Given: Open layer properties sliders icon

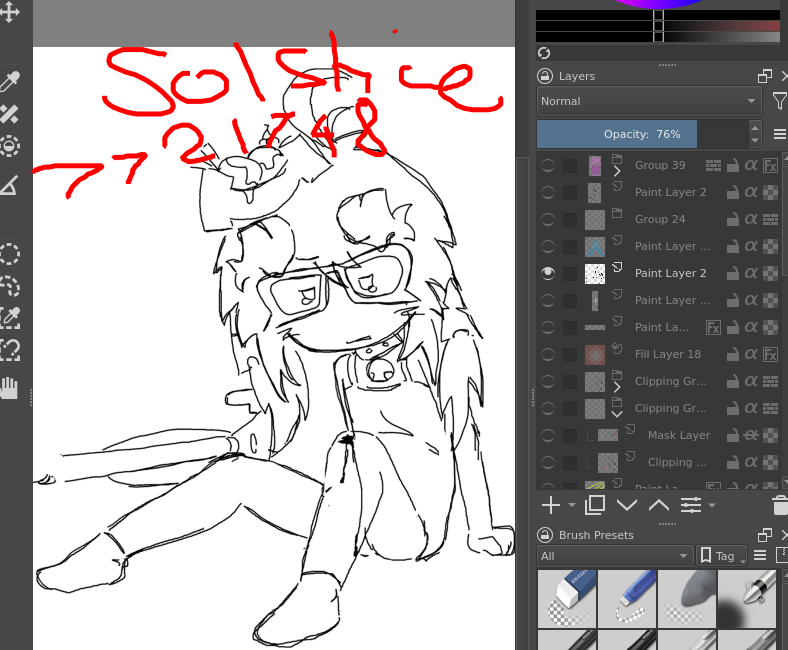Looking at the screenshot, I should point(691,505).
